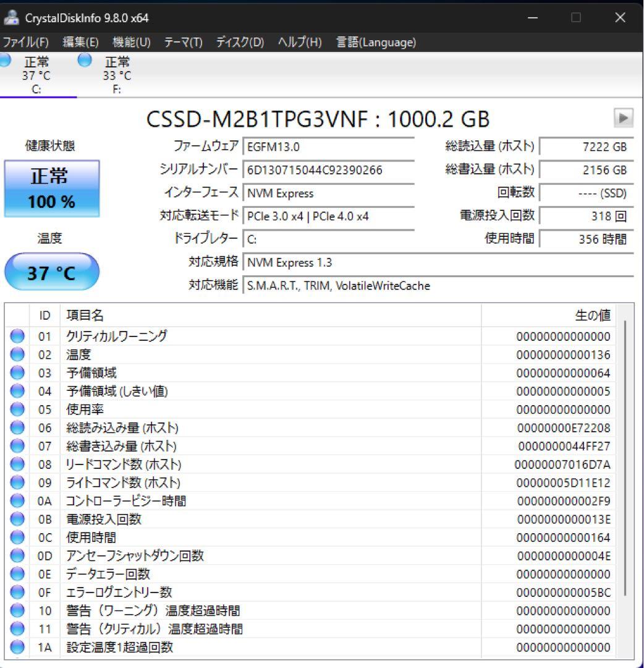
Task: Select raw value 00000005D11E12
Action: click(563, 483)
